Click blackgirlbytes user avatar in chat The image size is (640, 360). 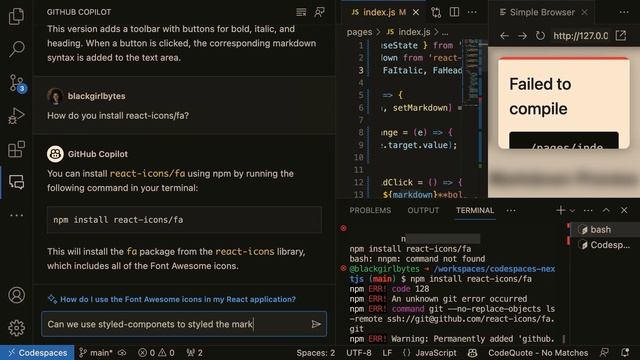(x=55, y=96)
